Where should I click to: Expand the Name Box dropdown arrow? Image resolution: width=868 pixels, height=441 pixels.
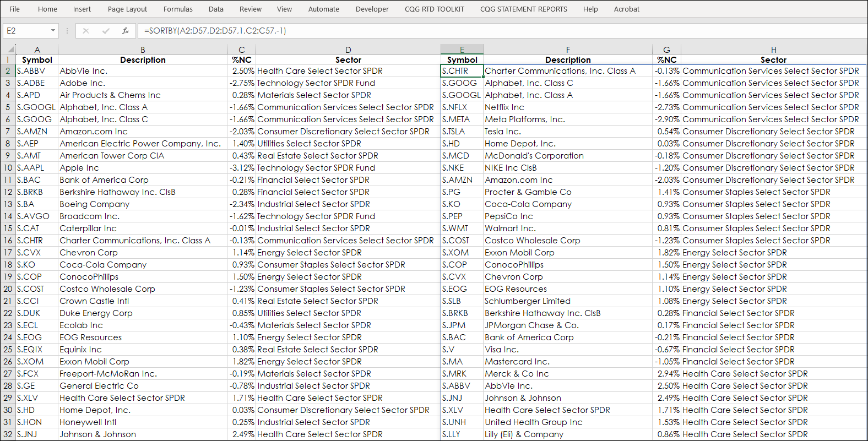(53, 31)
